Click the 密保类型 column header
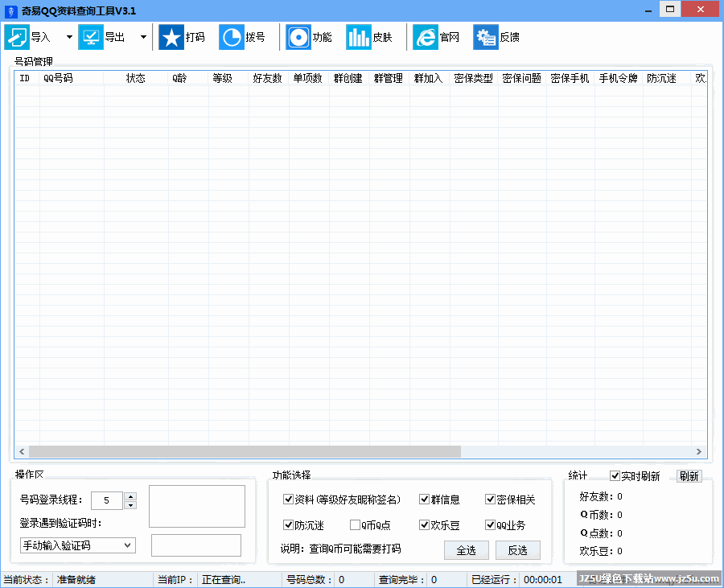Image resolution: width=724 pixels, height=588 pixels. 474,78
